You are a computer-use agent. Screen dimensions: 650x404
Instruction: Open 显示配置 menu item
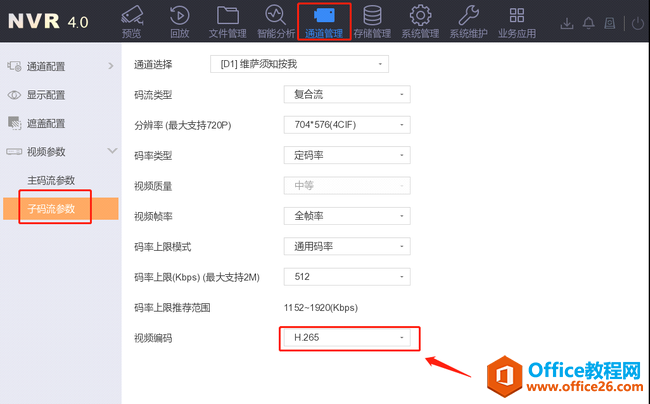point(46,95)
